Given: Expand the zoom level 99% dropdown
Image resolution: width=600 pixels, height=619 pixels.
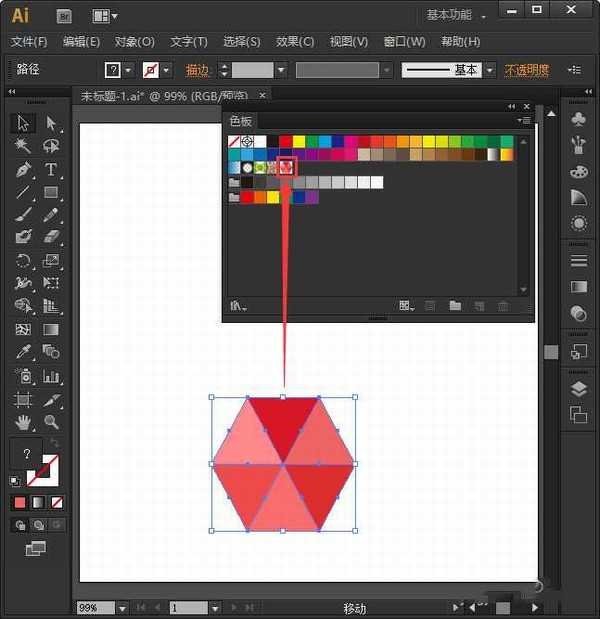Looking at the screenshot, I should 123,608.
